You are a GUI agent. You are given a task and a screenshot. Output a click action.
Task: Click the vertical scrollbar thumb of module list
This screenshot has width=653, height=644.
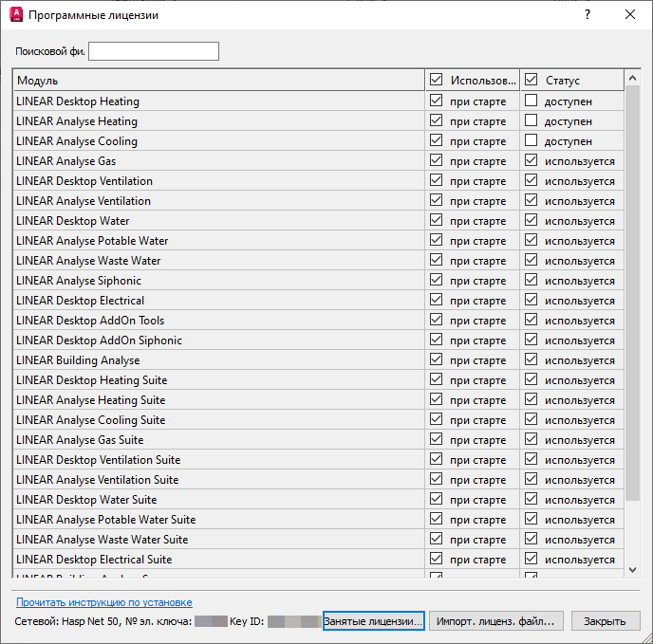pyautogui.click(x=632, y=293)
